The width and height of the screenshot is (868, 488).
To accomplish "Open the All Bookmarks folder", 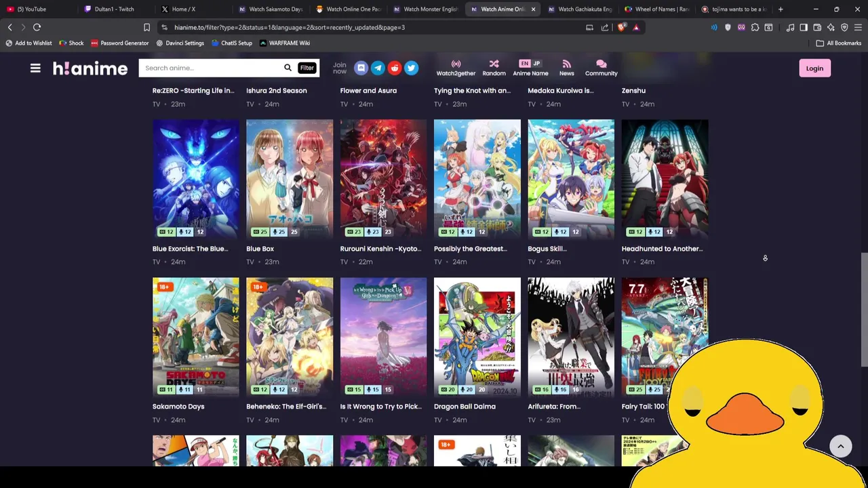I will (x=839, y=43).
